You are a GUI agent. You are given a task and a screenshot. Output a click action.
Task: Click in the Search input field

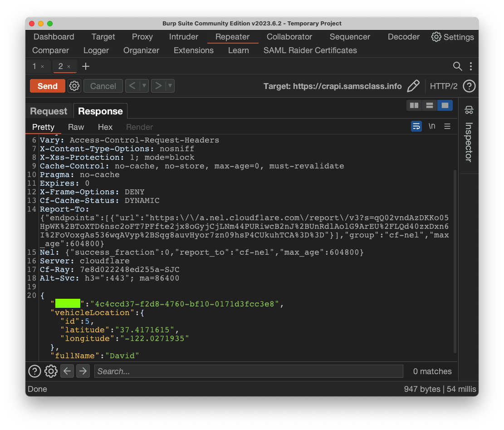click(249, 371)
